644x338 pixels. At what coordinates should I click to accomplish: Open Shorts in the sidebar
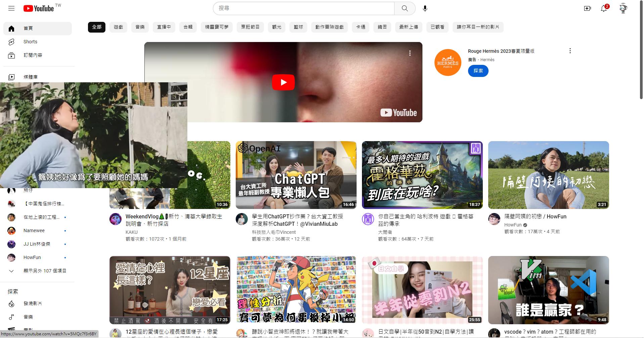pyautogui.click(x=38, y=42)
